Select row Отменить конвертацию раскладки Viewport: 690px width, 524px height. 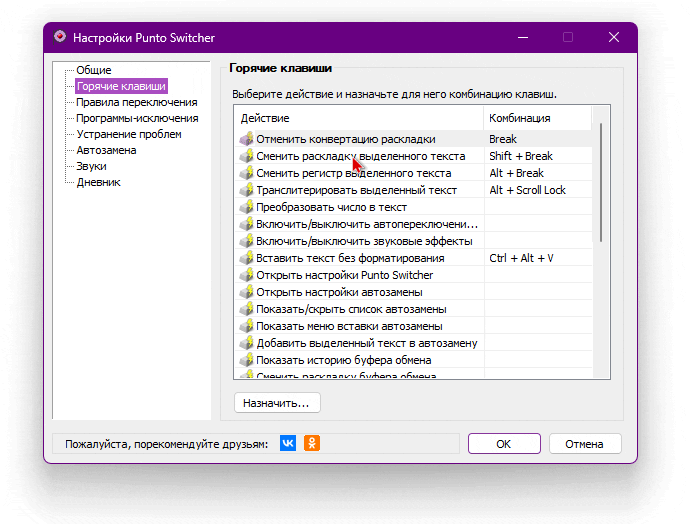(x=414, y=139)
